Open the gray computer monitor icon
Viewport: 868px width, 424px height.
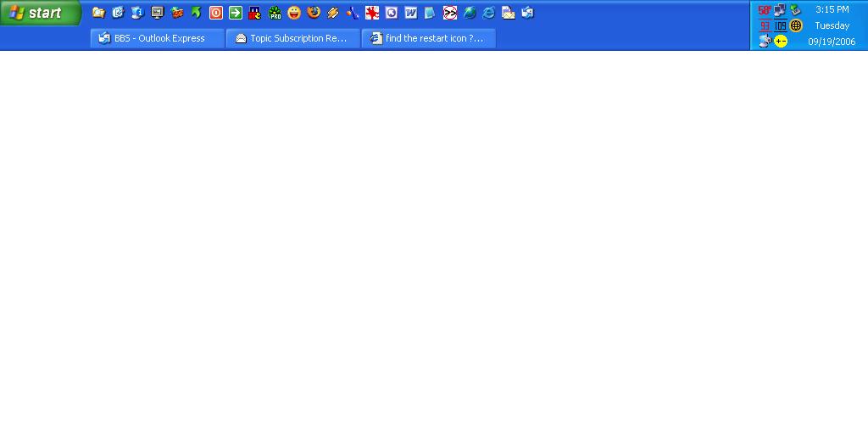157,13
